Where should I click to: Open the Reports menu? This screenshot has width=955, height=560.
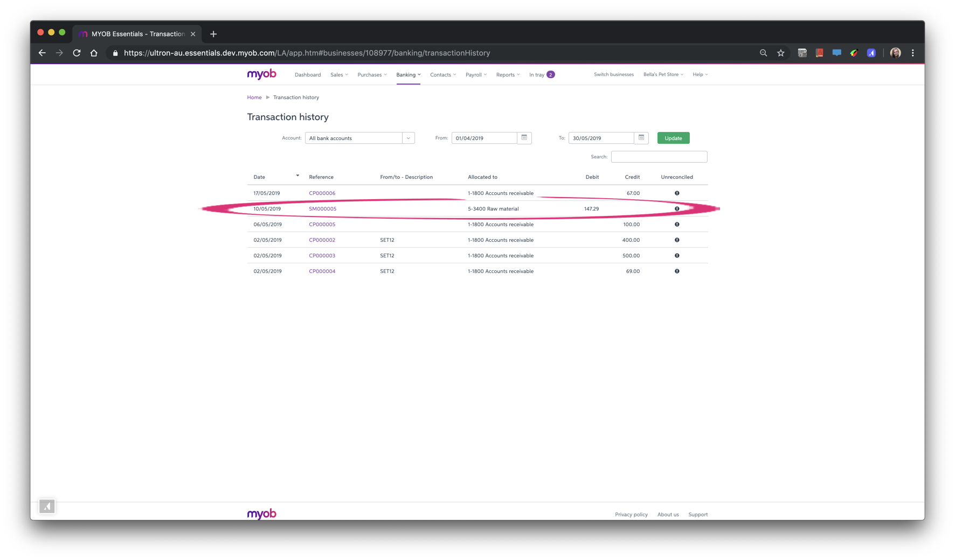tap(508, 75)
